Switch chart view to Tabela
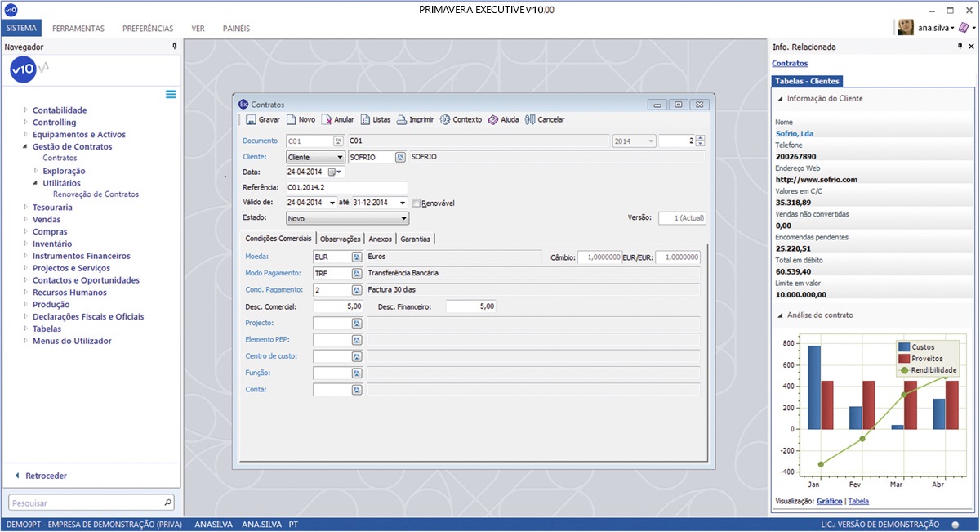980x532 pixels. pyautogui.click(x=858, y=501)
